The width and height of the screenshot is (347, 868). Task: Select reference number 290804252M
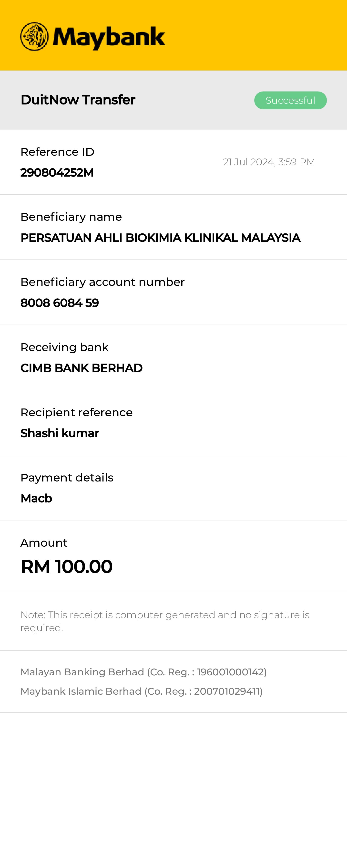pos(57,173)
